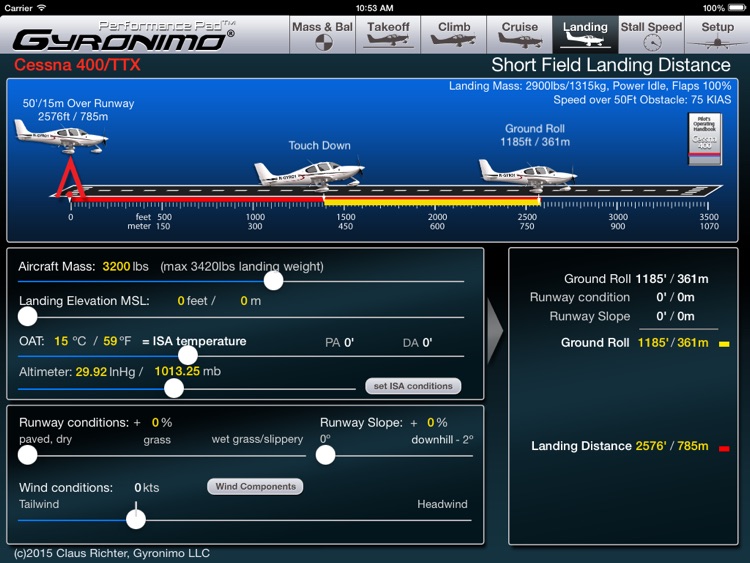The width and height of the screenshot is (750, 563).
Task: Click the downhill - 2° slope label
Action: coord(442,440)
